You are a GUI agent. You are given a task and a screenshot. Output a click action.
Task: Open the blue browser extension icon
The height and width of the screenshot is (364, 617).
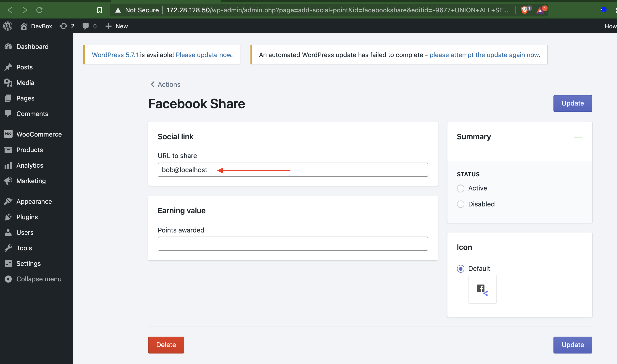coord(603,10)
